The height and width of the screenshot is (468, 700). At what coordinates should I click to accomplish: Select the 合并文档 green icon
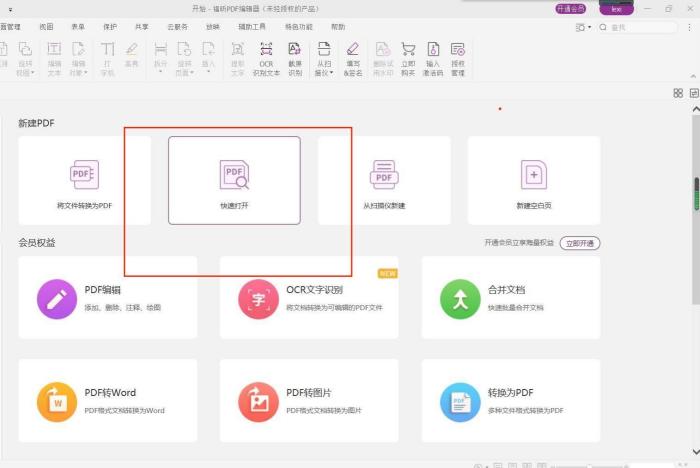(x=460, y=298)
